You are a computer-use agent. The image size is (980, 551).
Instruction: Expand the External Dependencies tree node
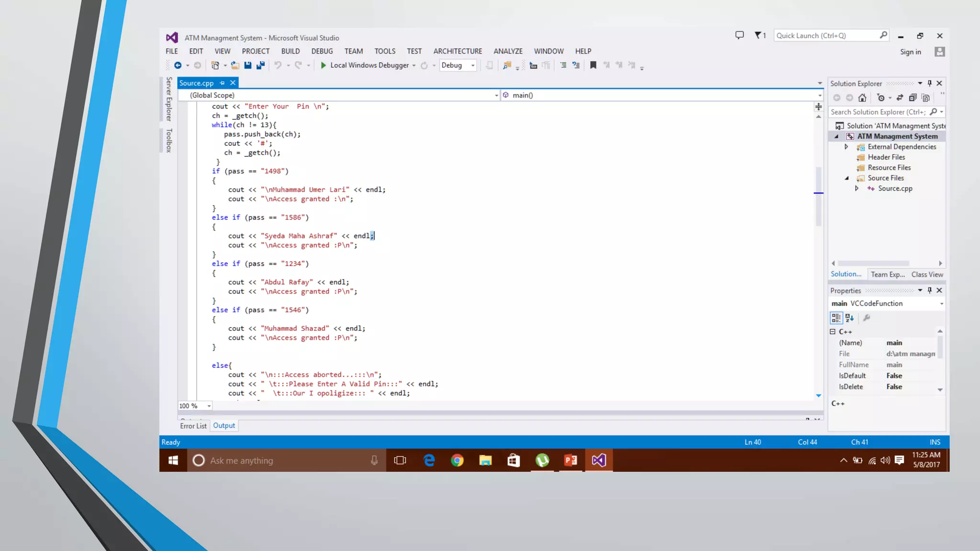(x=846, y=147)
